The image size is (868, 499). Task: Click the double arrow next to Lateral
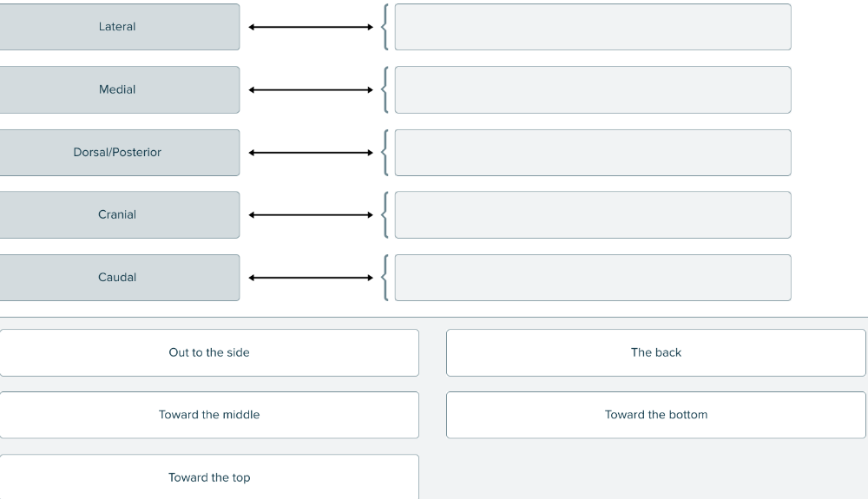coord(311,27)
